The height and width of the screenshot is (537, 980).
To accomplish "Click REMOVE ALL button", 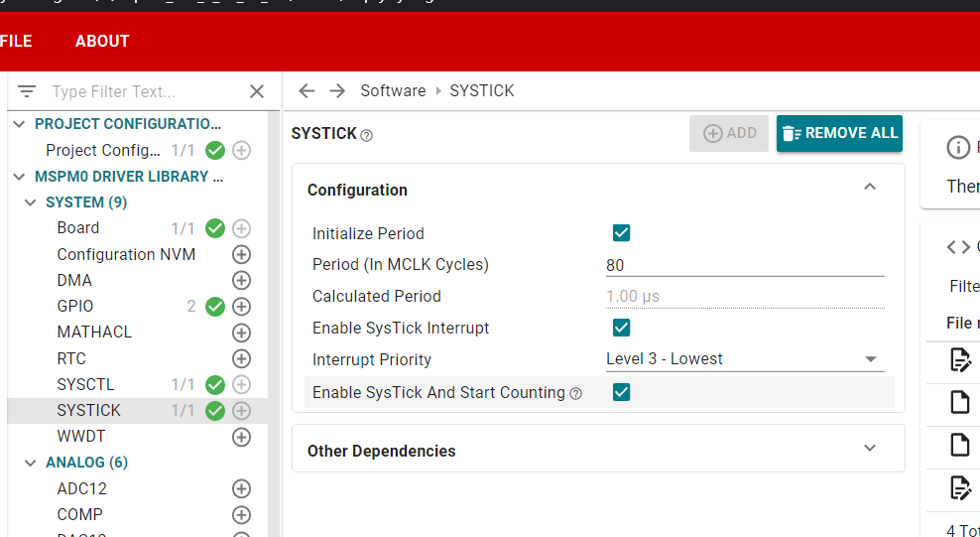I will 839,133.
